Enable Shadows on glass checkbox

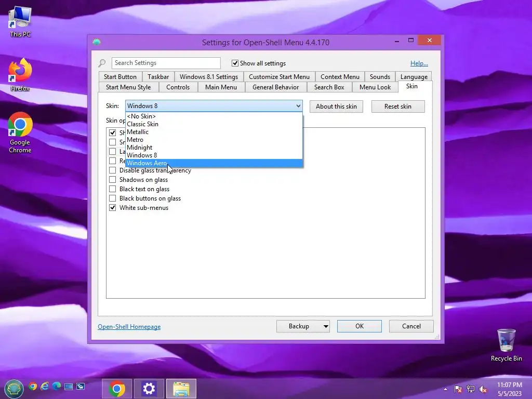(x=112, y=180)
